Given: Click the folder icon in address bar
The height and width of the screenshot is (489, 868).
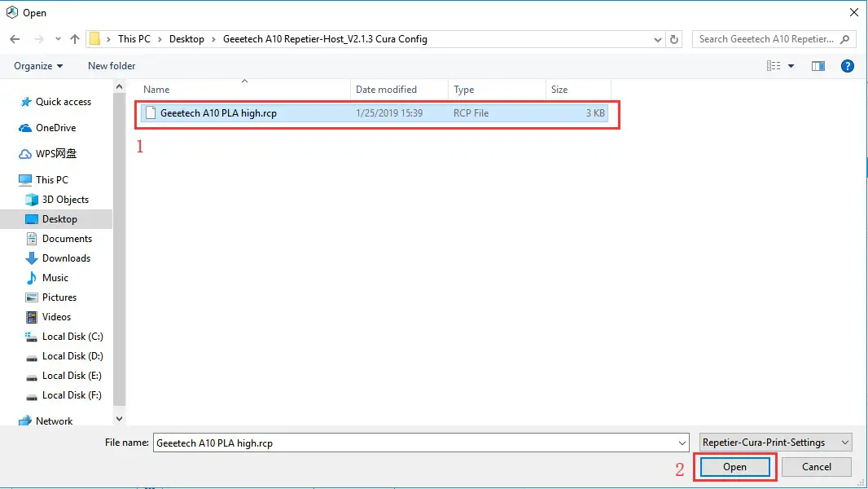Looking at the screenshot, I should click(95, 39).
